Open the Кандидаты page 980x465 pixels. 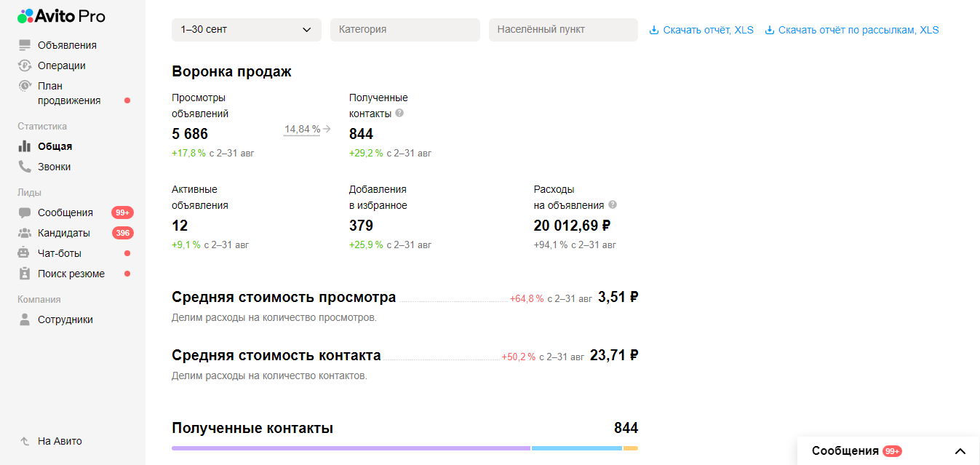pyautogui.click(x=64, y=233)
